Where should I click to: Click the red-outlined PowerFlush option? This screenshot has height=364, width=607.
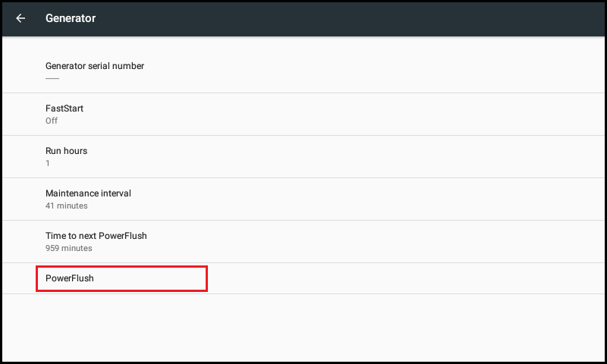121,278
